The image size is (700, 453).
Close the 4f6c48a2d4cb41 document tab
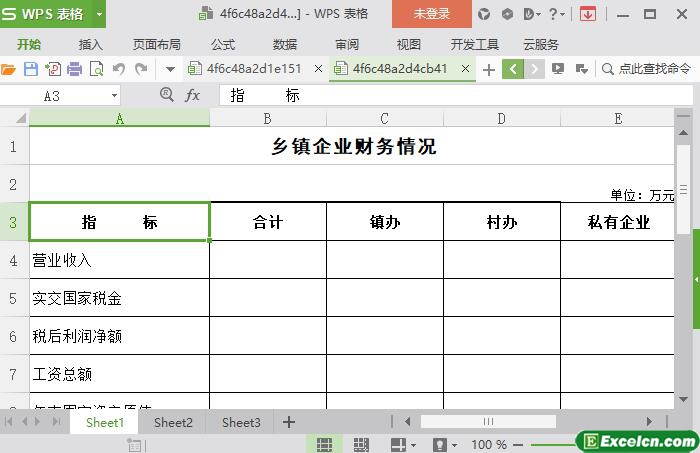click(465, 69)
